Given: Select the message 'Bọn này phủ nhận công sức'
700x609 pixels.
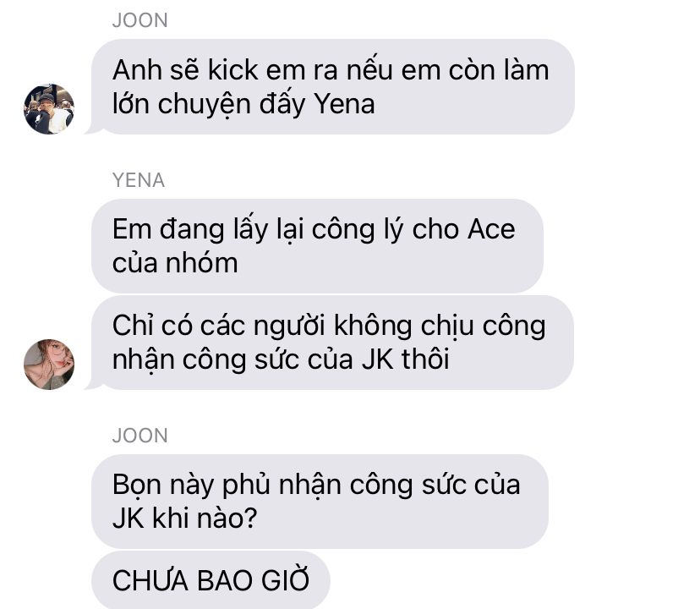Looking at the screenshot, I should tap(320, 502).
